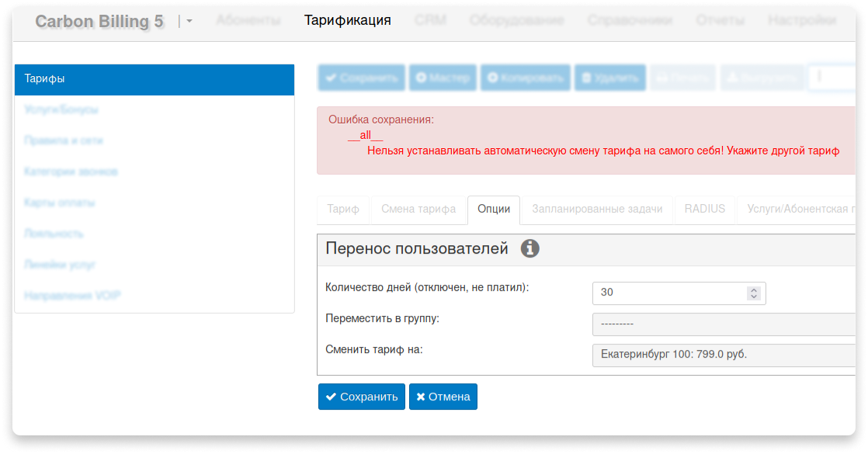
Task: Click the Carbon Billing 5 logo
Action: coord(99,21)
